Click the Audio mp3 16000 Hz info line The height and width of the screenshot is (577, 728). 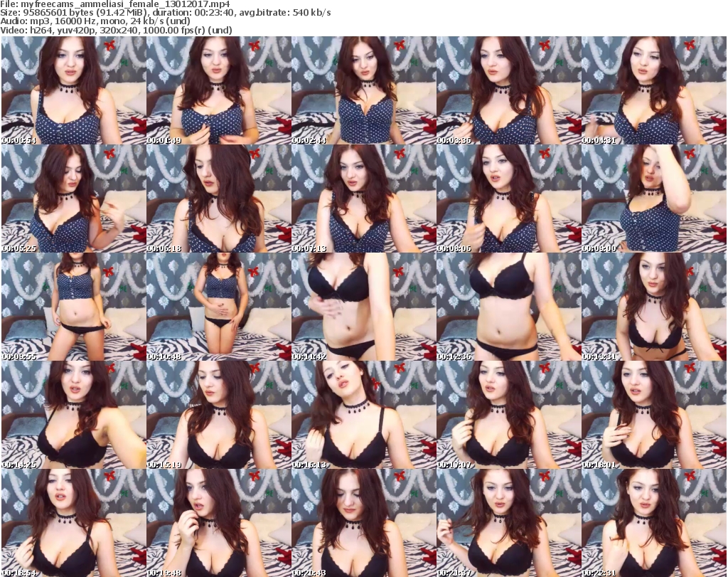(95, 21)
